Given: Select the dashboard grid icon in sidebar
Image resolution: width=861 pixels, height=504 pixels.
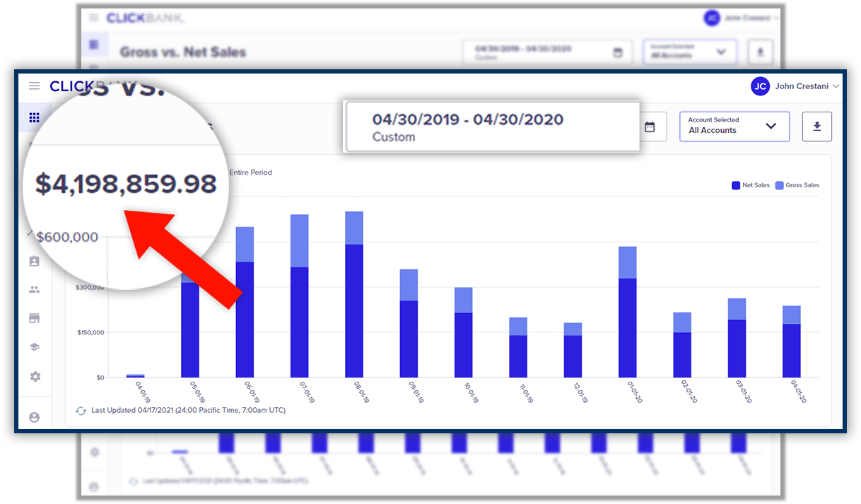Looking at the screenshot, I should pyautogui.click(x=34, y=118).
